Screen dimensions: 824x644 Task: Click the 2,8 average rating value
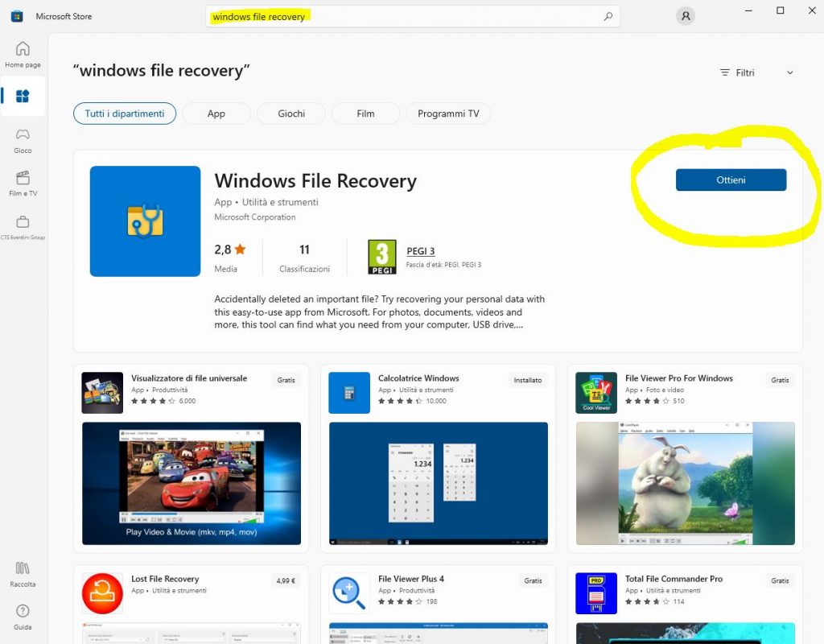pyautogui.click(x=230, y=250)
